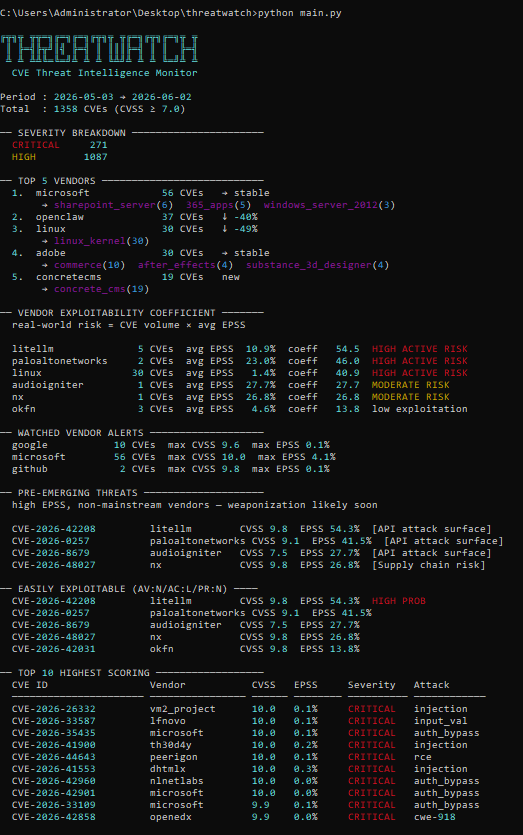This screenshot has width=523, height=835.
Task: Click the total count '1358 CVEs'
Action: pyautogui.click(x=80, y=109)
